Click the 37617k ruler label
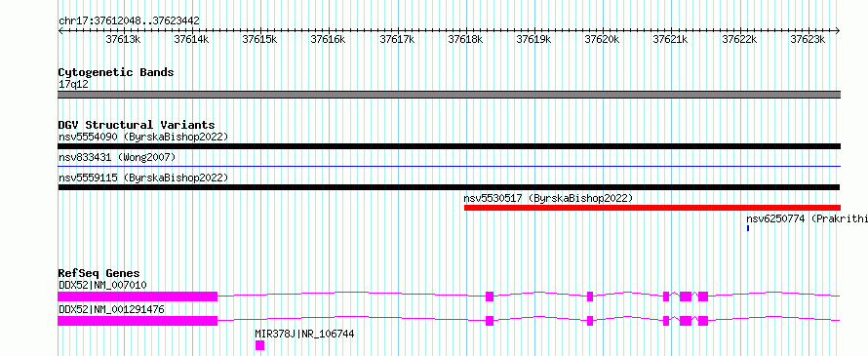This screenshot has width=868, height=356. 398,39
